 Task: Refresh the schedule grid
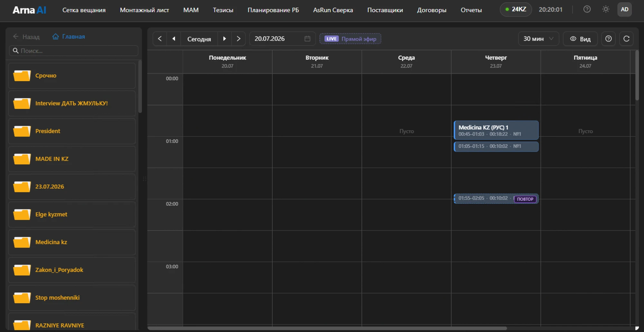(626, 39)
